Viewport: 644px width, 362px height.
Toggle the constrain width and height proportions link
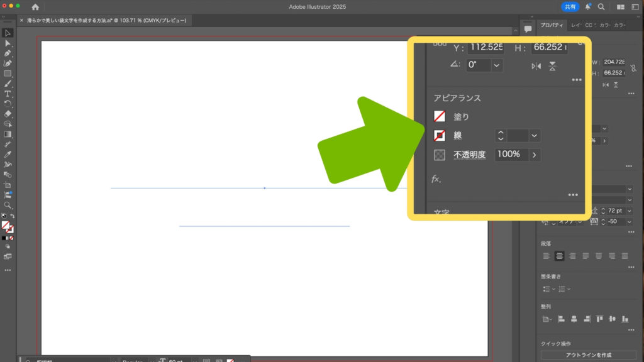point(635,67)
